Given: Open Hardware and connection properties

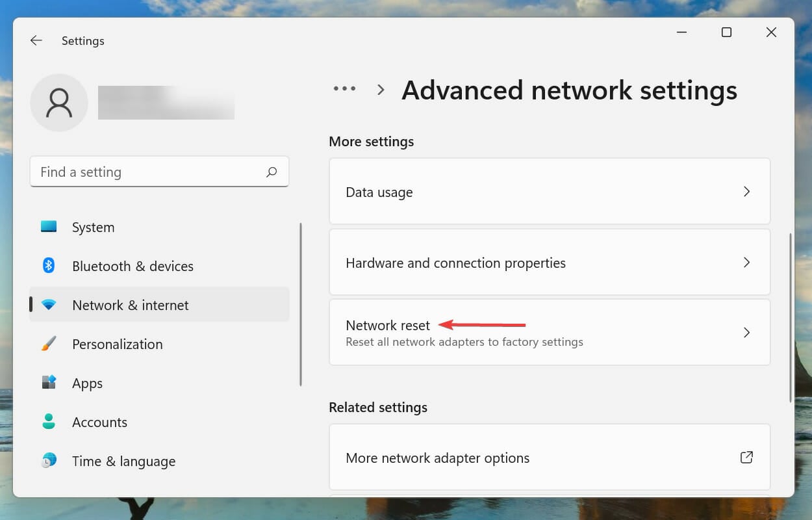Looking at the screenshot, I should 550,262.
